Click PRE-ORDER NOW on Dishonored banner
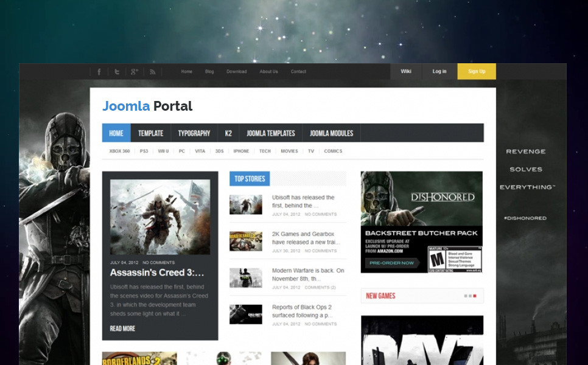This screenshot has width=588, height=365. point(392,263)
